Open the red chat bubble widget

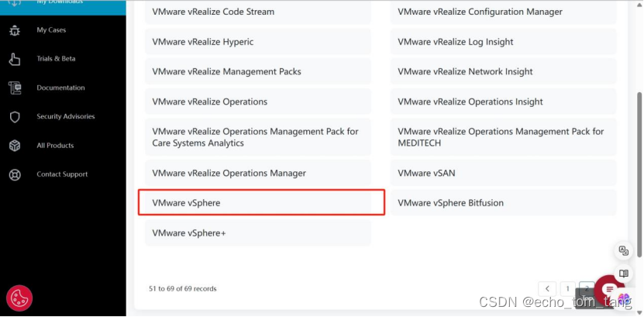610,290
